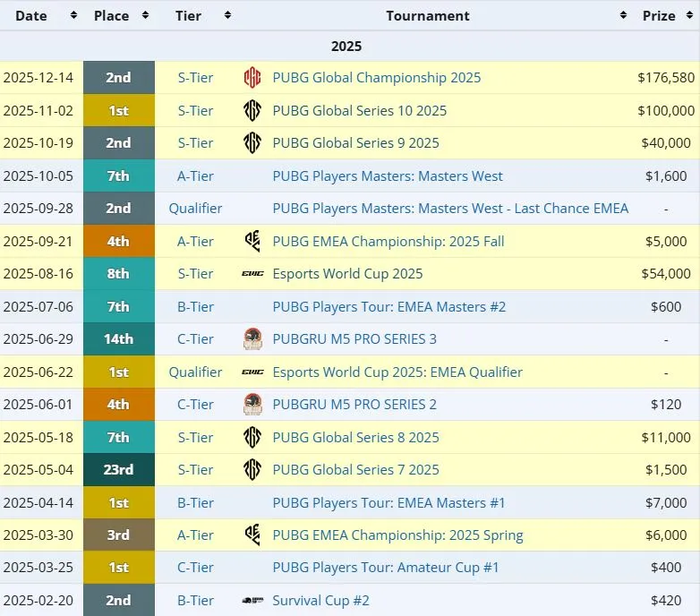
Task: Click the EWC logo beside the EMEA Qualifier
Action: point(252,372)
